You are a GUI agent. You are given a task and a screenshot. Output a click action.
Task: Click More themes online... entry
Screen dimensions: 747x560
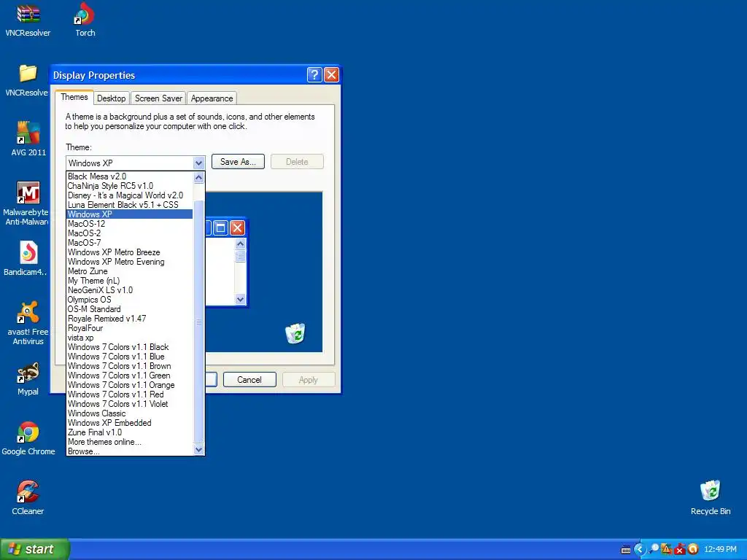click(x=130, y=442)
